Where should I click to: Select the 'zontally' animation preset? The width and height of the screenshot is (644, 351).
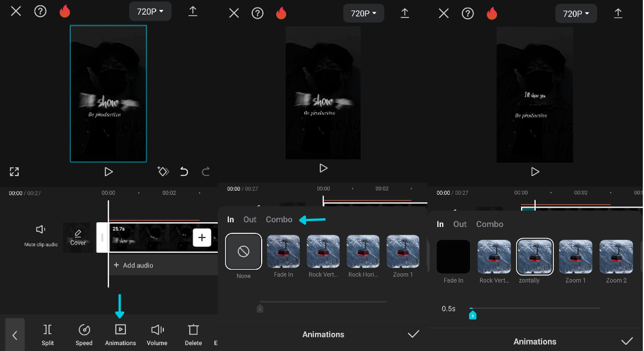[534, 257]
